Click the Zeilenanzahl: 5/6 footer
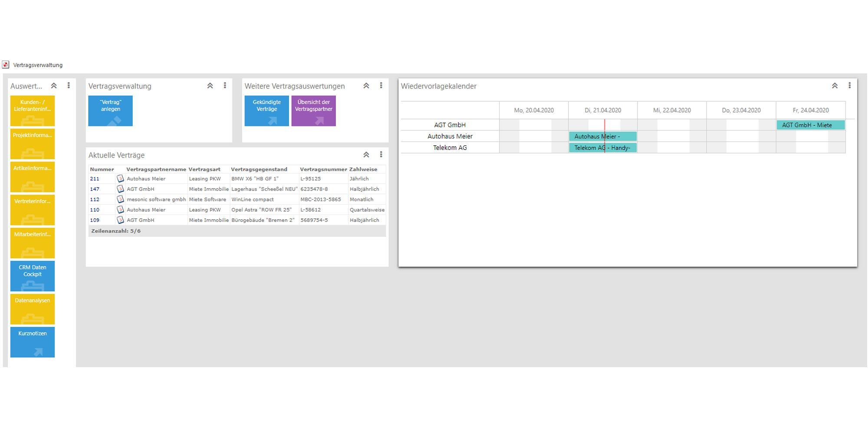This screenshot has height=434, width=868. [x=237, y=231]
